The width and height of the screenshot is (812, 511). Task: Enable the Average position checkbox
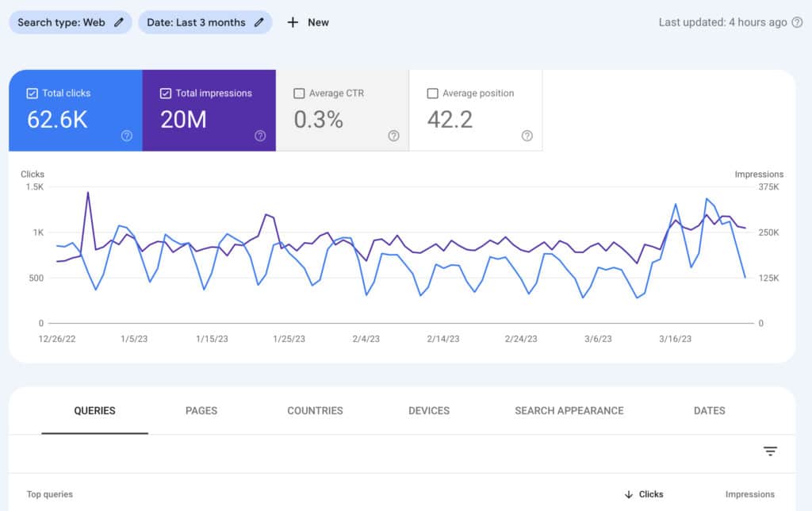pos(432,94)
